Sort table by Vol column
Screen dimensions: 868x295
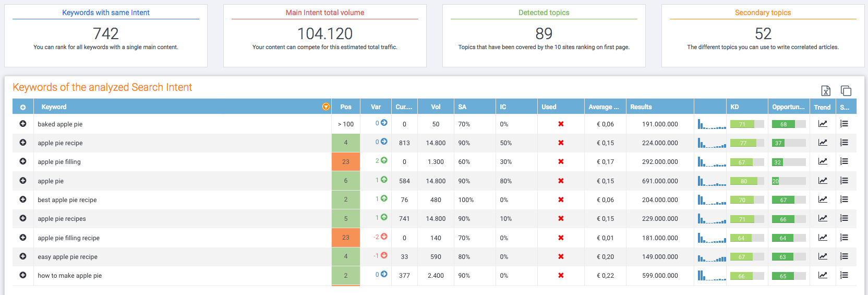(x=436, y=107)
